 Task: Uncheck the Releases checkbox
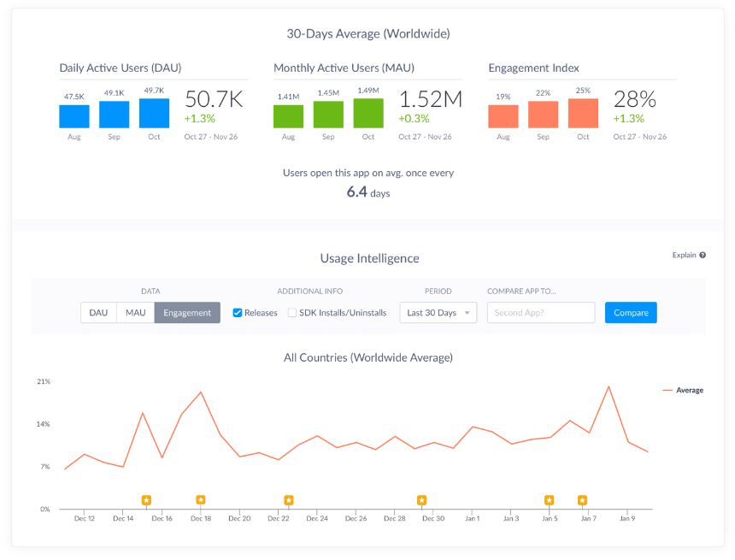coord(237,312)
